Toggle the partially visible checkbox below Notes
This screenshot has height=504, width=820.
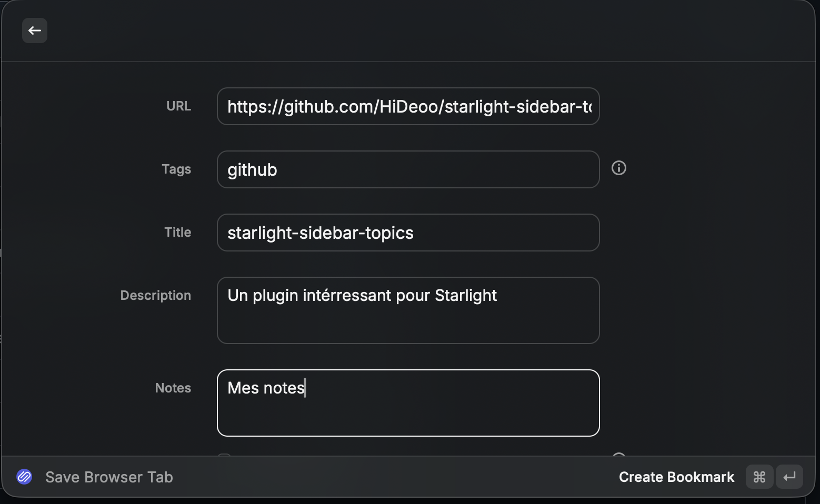pos(224,455)
